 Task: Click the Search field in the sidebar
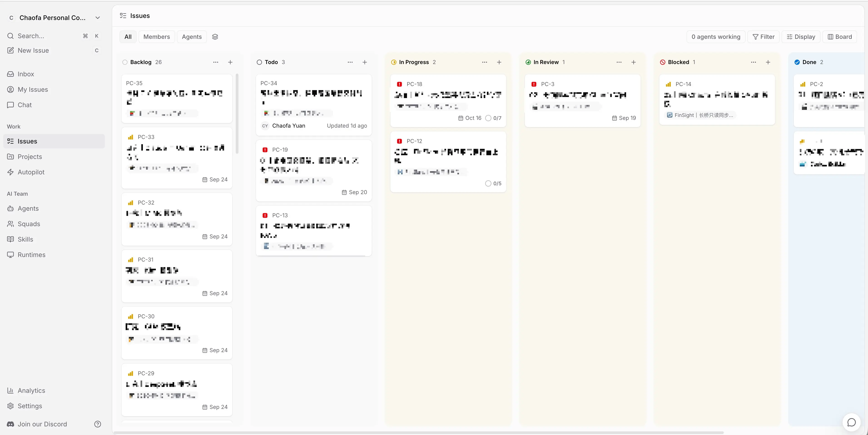click(54, 36)
